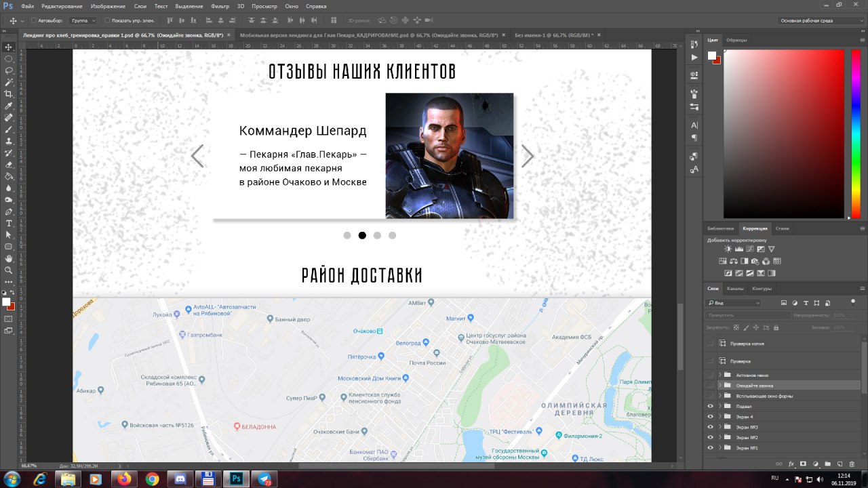Add Brightness/Contrast adjustment sun icon

click(728, 249)
